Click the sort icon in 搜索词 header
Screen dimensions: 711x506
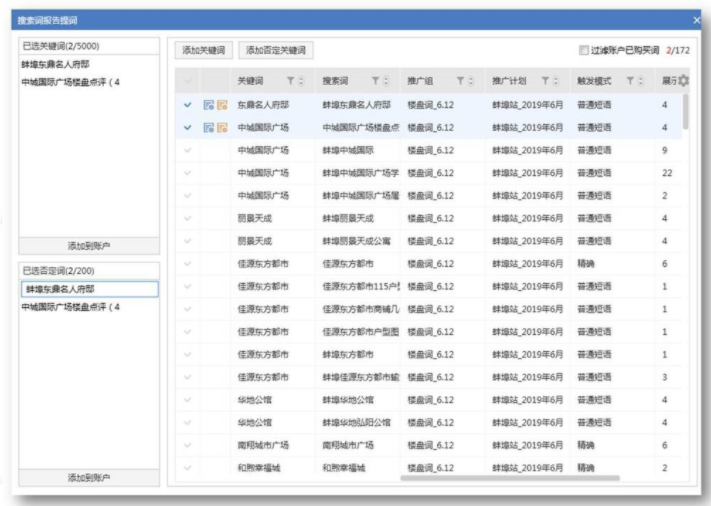[x=386, y=81]
